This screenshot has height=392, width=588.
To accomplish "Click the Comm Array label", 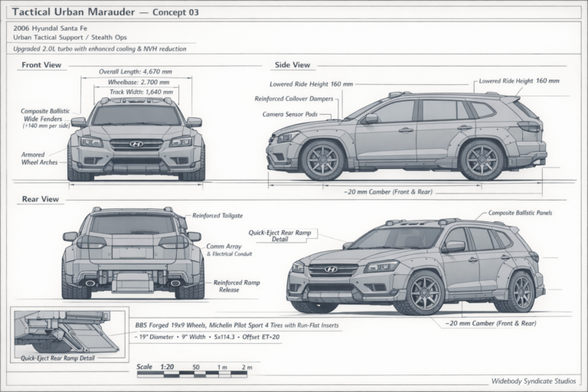I will click(224, 247).
